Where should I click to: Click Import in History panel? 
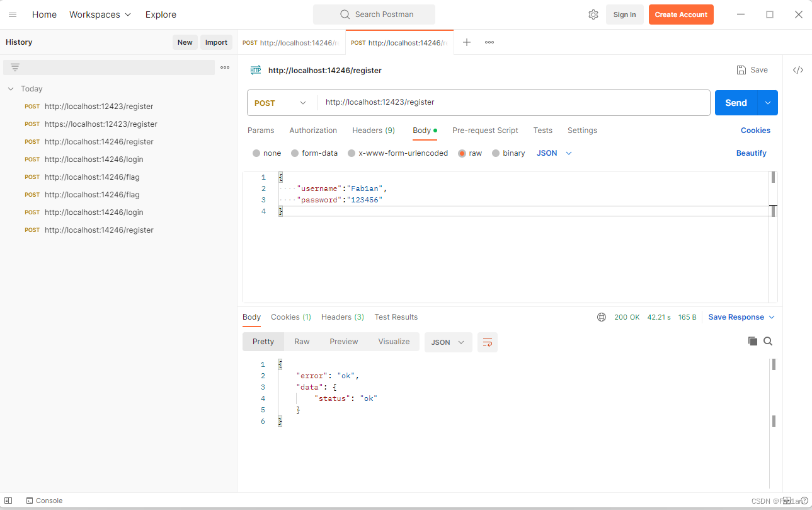click(x=216, y=42)
